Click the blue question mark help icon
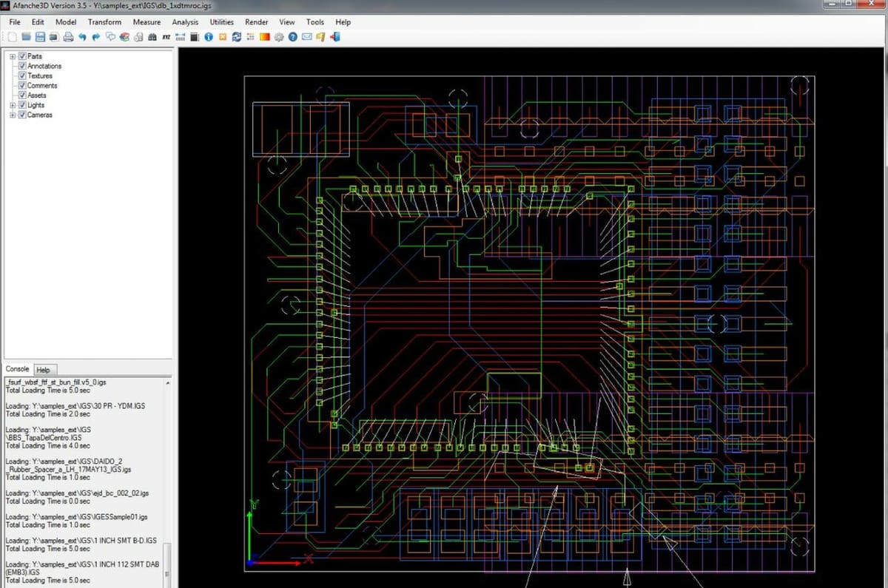 point(293,37)
